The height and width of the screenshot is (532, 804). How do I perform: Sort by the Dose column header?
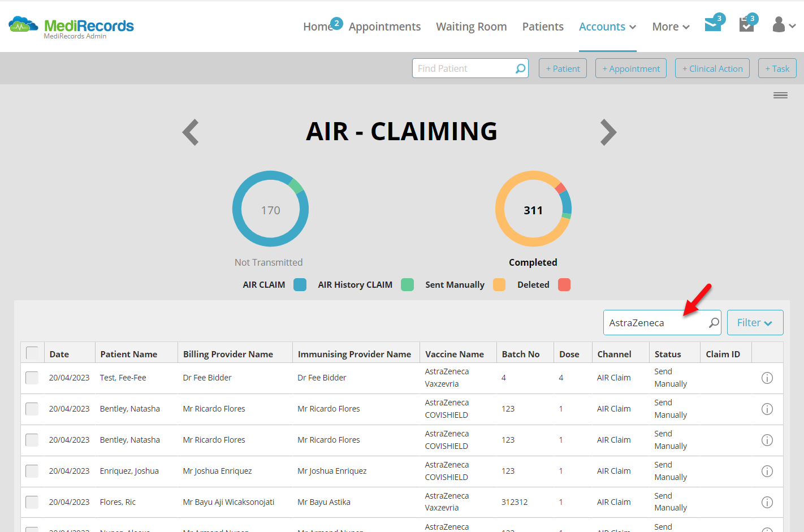pos(569,354)
